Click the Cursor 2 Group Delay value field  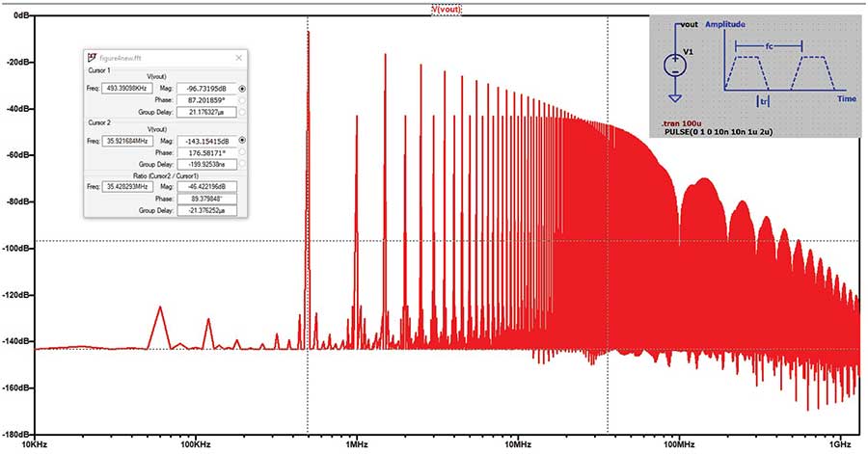(x=204, y=164)
